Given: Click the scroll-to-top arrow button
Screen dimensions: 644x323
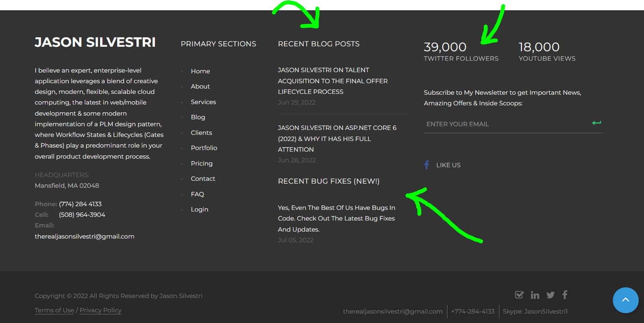Looking at the screenshot, I should (625, 300).
